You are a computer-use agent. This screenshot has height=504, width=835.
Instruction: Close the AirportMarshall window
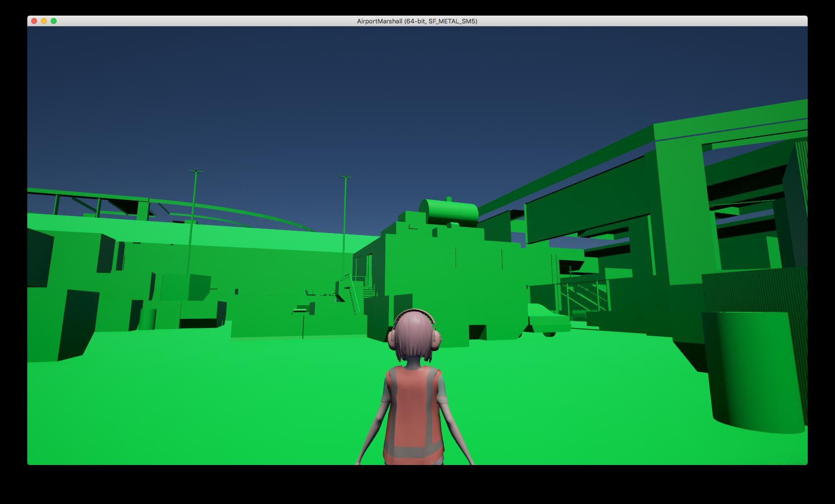click(x=34, y=21)
